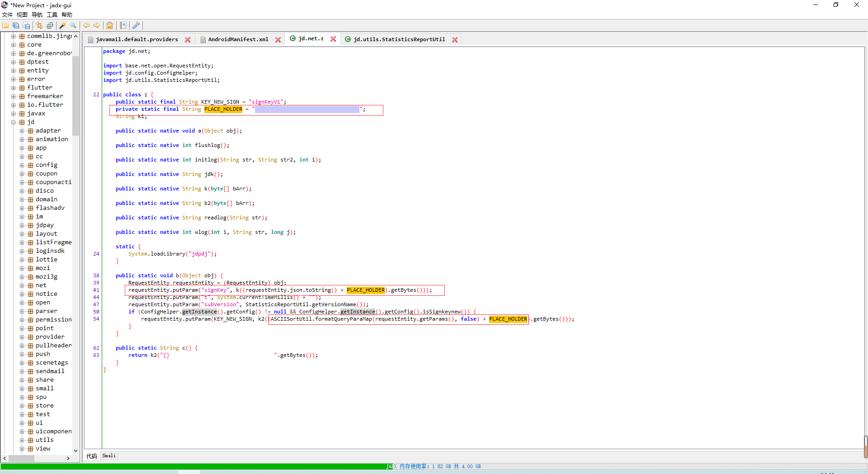Open the 工具 menu
The height and width of the screenshot is (474, 868).
(x=52, y=15)
